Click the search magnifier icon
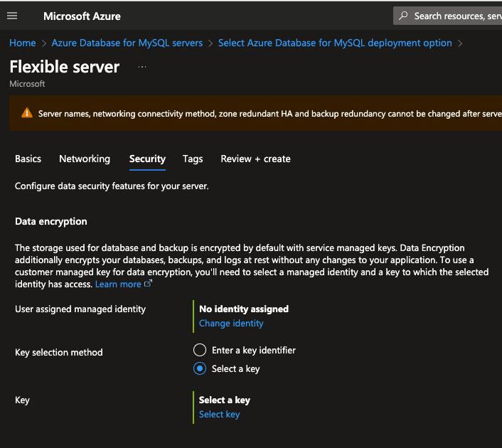Viewport: 502px width, 448px height. 404,16
